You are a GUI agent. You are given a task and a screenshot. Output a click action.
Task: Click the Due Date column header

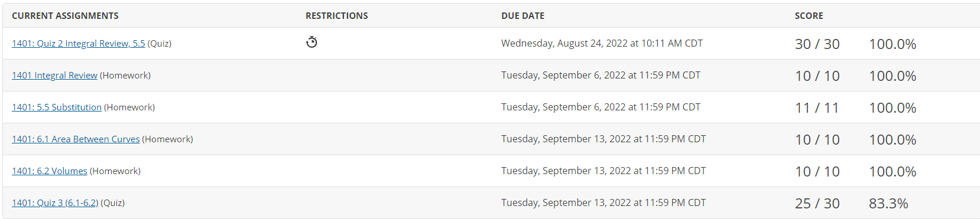[x=523, y=16]
